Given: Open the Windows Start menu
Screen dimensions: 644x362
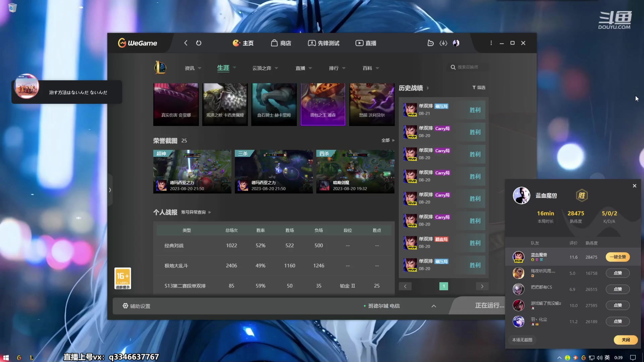Looking at the screenshot, I should (6, 358).
